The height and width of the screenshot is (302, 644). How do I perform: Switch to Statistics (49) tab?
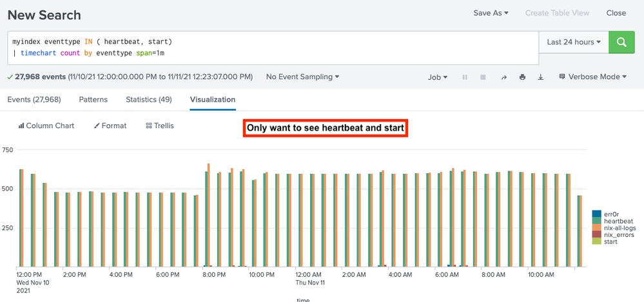click(x=149, y=99)
